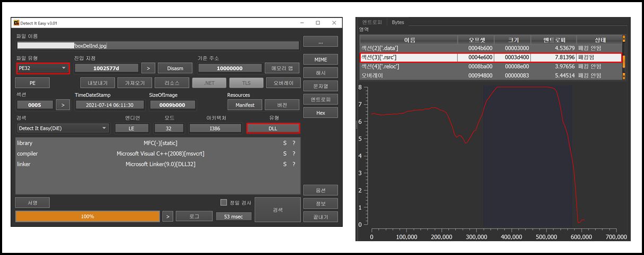Viewport: 644px width, 255px height.
Task: Click the file name path field
Action: point(158,46)
